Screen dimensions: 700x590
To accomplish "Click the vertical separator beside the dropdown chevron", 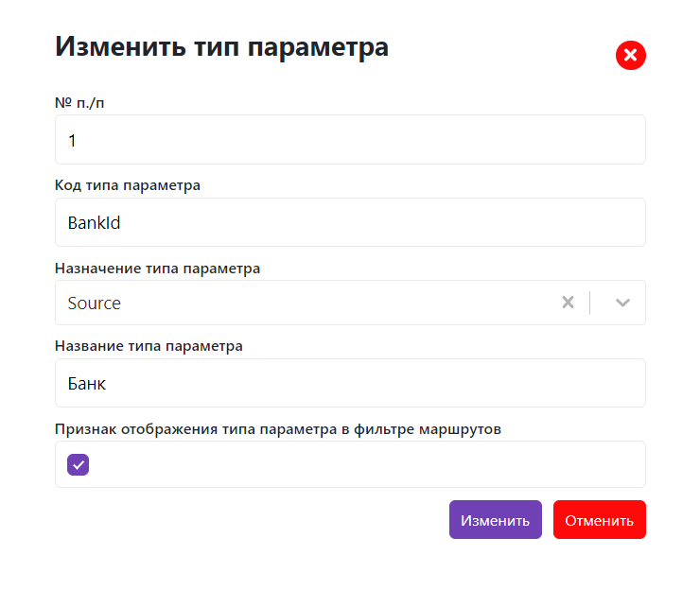I will pyautogui.click(x=590, y=303).
